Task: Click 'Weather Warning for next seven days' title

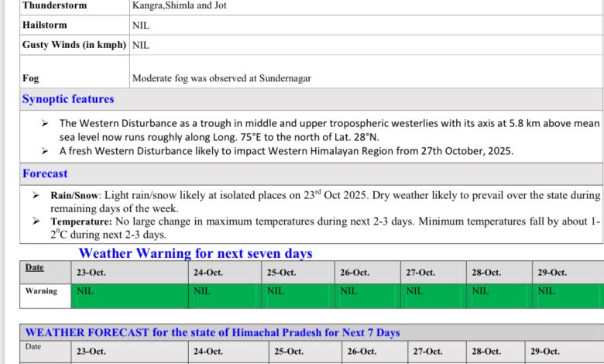Action: (x=195, y=253)
